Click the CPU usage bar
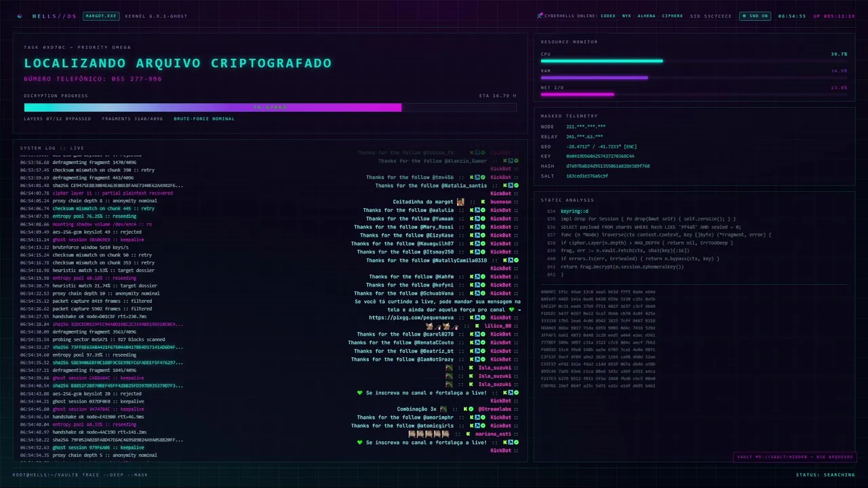 [694, 61]
